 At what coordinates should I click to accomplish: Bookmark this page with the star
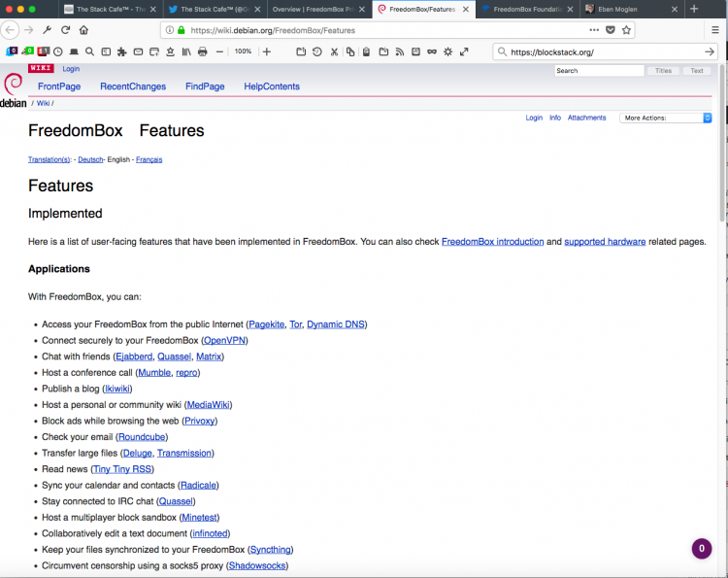pos(626,30)
